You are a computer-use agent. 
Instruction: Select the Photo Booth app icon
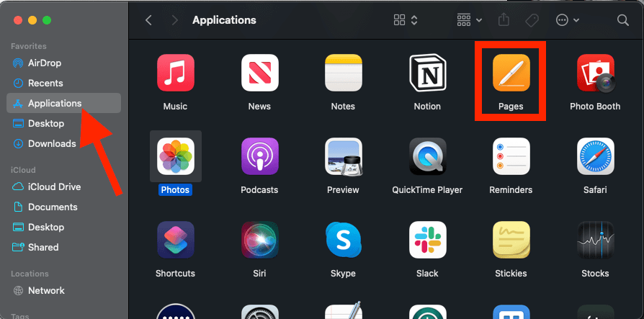click(x=596, y=73)
